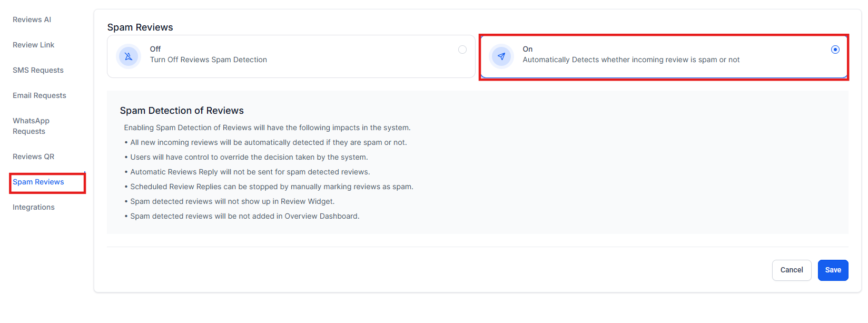Select Spam Reviews in sidebar
The height and width of the screenshot is (323, 868).
click(38, 182)
